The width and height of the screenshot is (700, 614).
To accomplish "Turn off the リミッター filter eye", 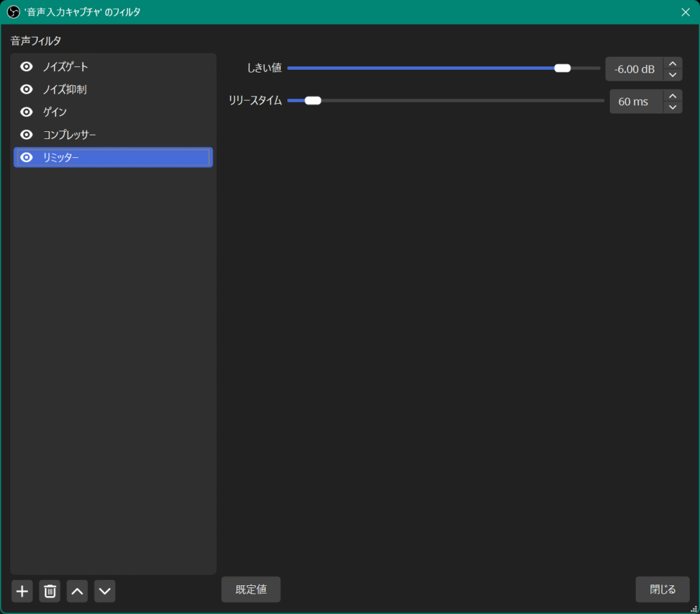I will tap(27, 157).
